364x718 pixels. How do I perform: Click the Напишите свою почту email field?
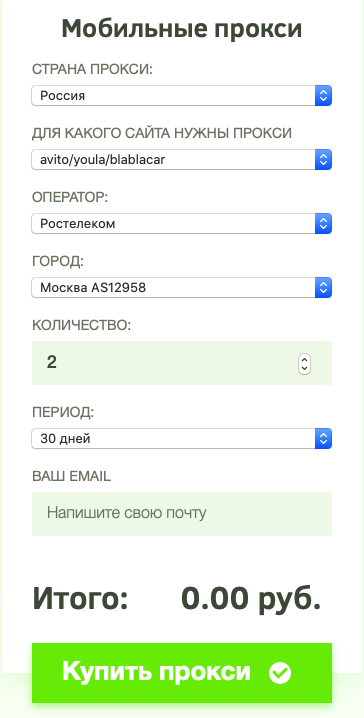(182, 514)
